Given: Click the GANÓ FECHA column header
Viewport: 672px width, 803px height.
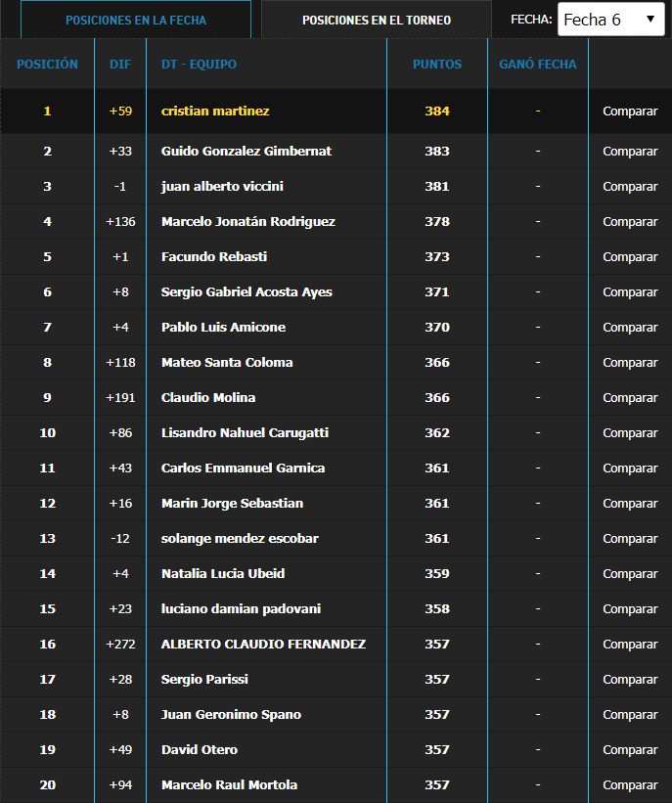Looking at the screenshot, I should 538,64.
